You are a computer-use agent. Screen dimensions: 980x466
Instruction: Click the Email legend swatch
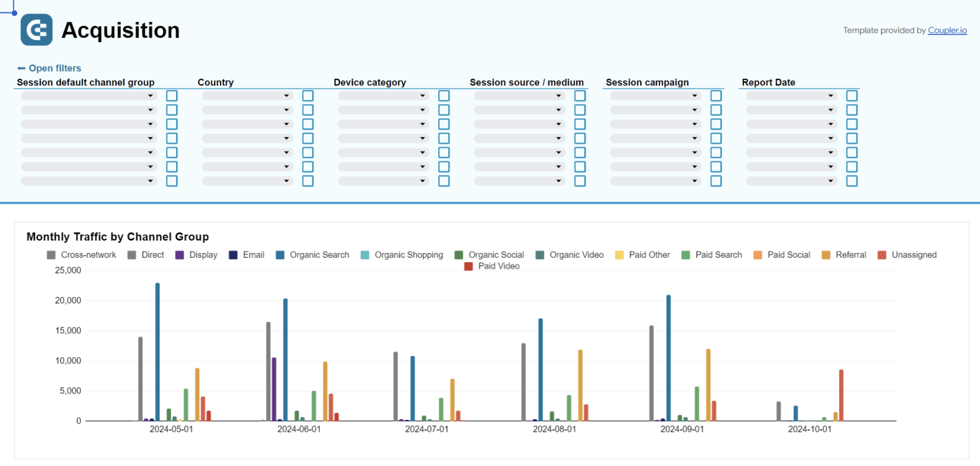tap(233, 255)
